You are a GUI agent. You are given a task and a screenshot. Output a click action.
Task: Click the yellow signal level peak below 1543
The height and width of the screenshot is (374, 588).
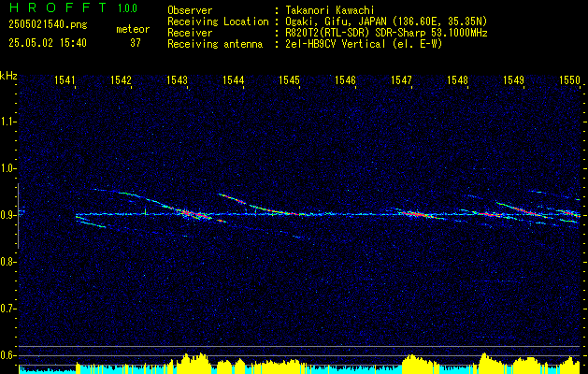coord(195,362)
